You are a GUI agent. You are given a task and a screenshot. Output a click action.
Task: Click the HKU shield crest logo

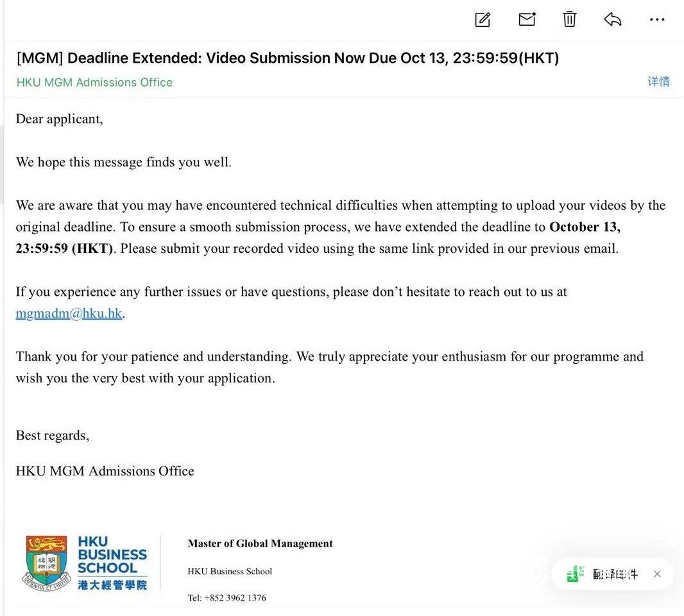point(47,563)
